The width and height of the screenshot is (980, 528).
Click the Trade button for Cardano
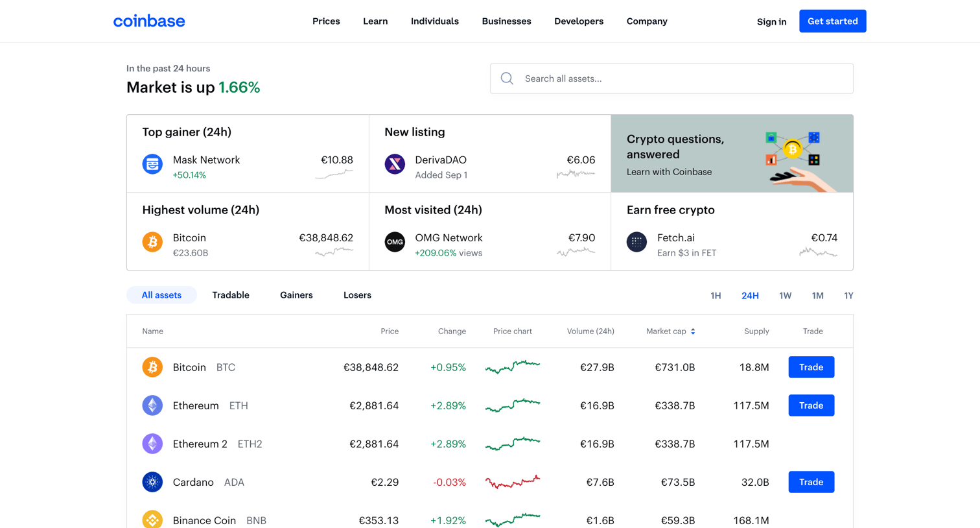point(811,482)
